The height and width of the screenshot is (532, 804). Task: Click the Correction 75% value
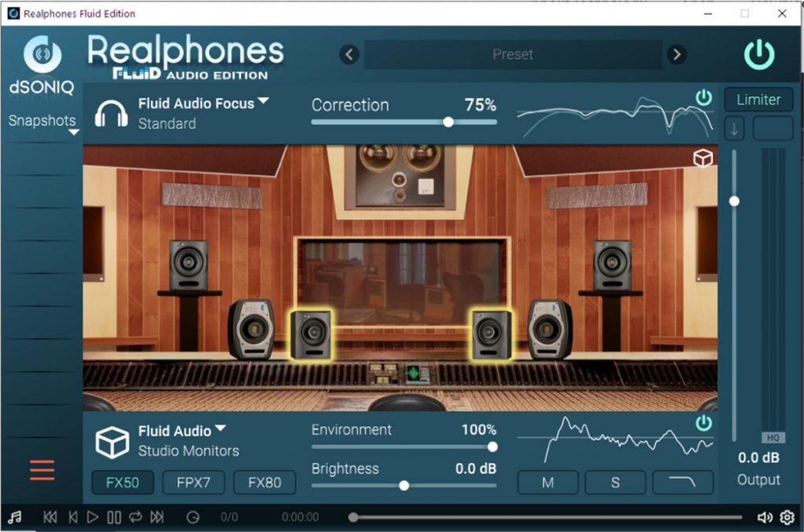point(481,105)
